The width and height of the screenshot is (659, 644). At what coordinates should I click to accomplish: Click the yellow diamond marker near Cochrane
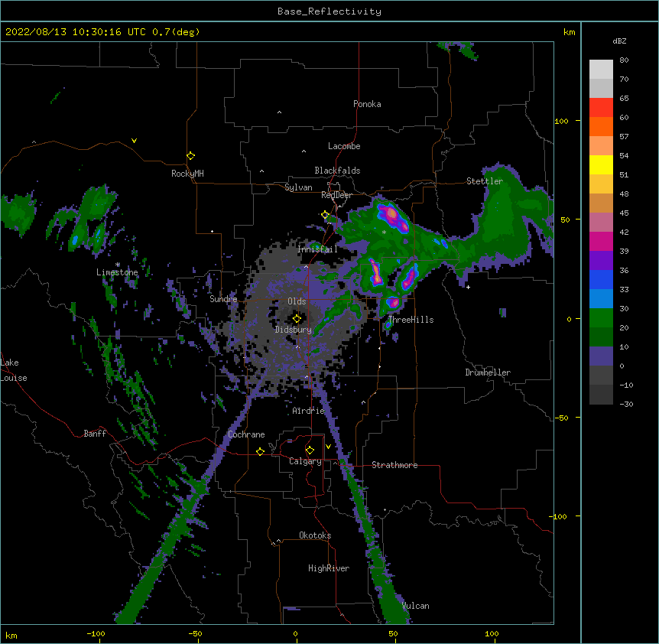point(260,451)
